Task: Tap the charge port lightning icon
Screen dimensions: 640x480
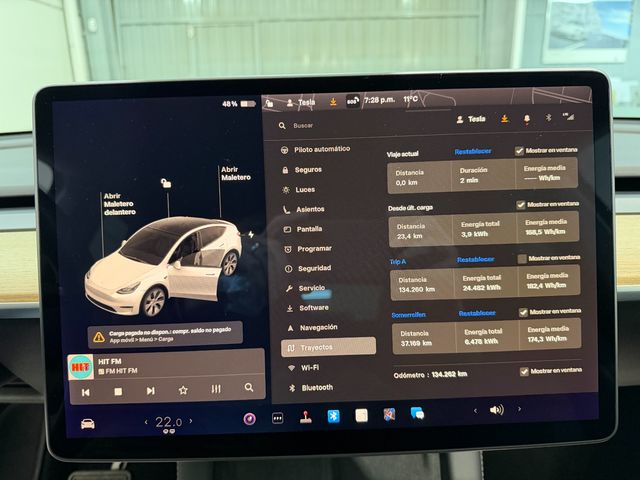Action: click(251, 234)
